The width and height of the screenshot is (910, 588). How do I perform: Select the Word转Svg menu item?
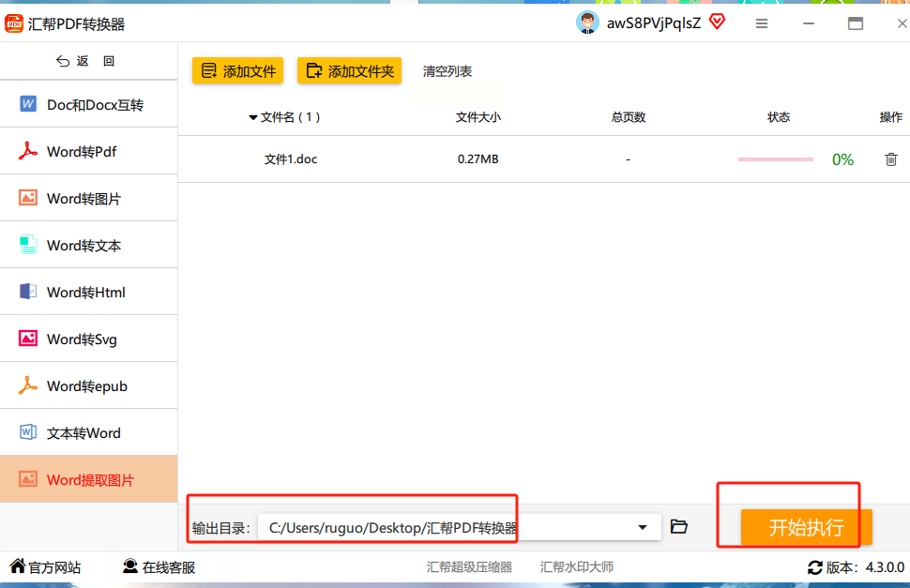point(89,339)
